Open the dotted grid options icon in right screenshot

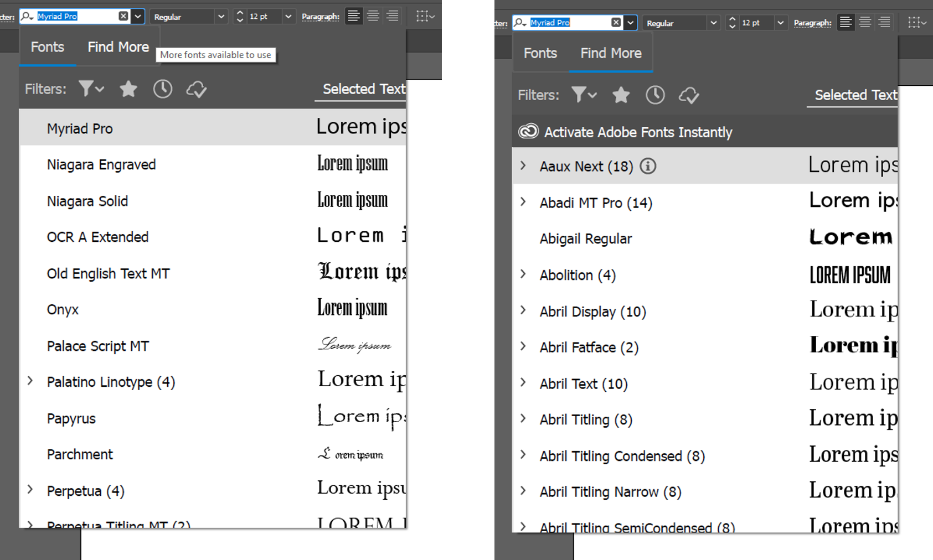coord(917,22)
